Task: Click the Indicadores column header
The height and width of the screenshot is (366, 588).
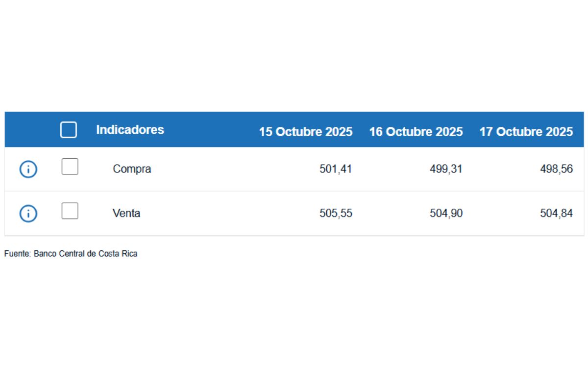Action: click(130, 130)
